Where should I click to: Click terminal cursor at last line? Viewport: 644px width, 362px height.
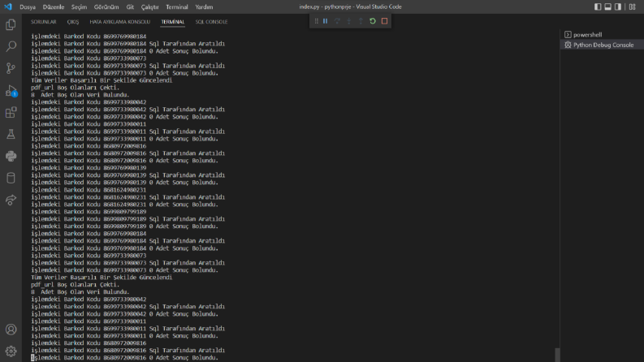click(32, 357)
